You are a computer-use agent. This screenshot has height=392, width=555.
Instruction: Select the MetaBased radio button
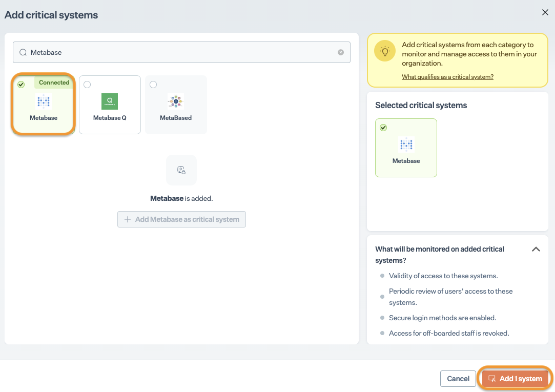(153, 85)
